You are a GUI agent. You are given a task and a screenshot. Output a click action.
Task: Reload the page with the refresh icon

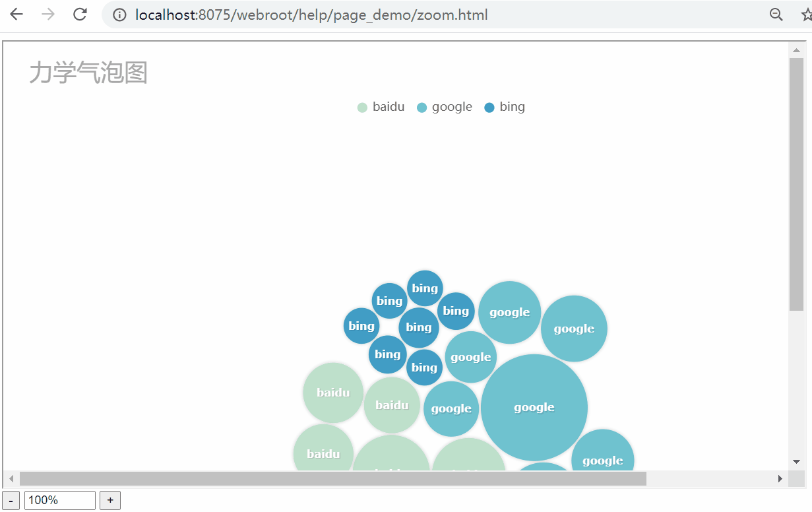80,15
